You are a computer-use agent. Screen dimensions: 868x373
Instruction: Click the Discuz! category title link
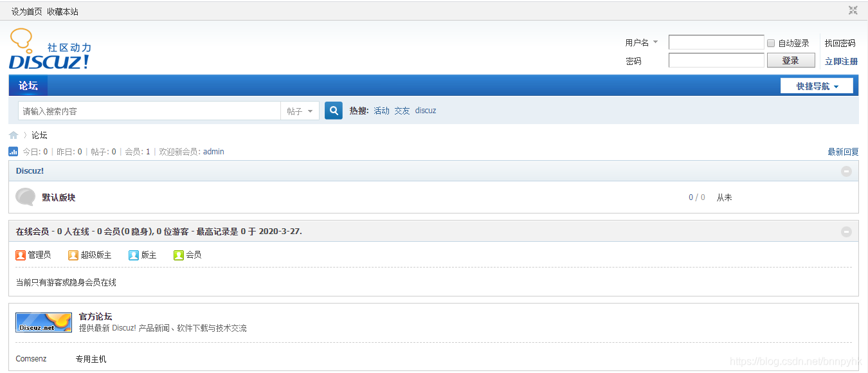coord(30,171)
